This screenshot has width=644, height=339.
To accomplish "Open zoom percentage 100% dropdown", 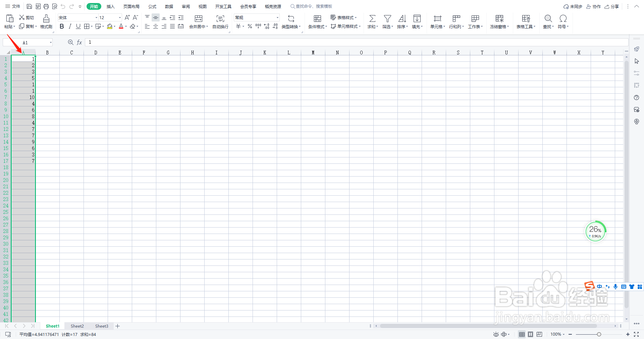I will (557, 334).
